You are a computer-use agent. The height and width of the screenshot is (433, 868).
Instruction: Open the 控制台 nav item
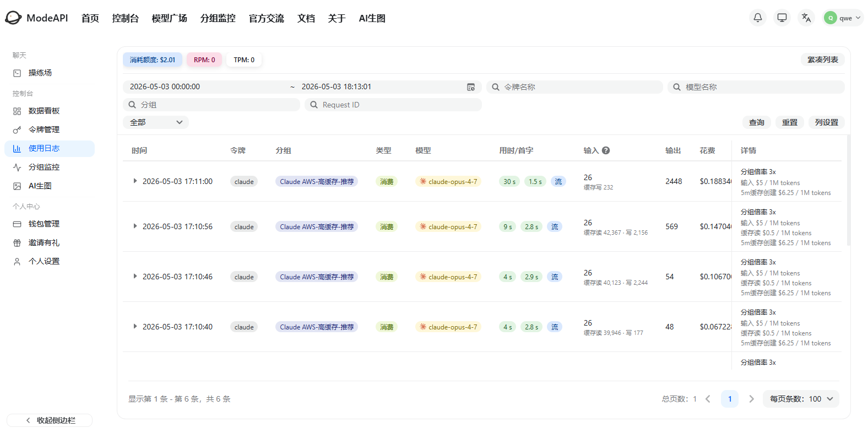pos(126,18)
